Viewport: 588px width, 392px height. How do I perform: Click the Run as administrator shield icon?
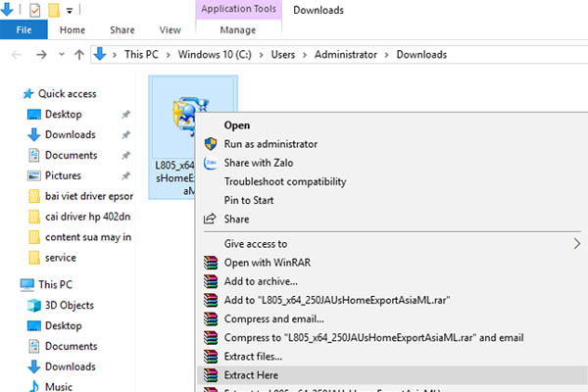(x=209, y=144)
